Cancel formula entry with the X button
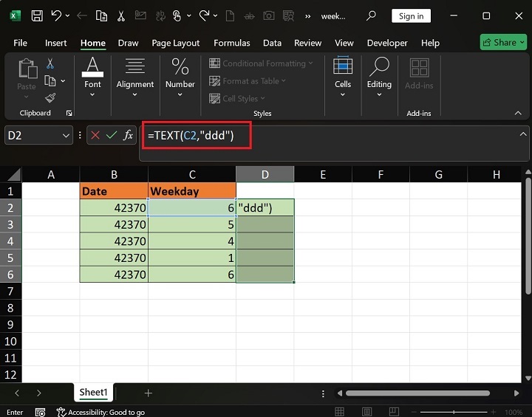Screen dimensions: 532x417 (x=95, y=135)
